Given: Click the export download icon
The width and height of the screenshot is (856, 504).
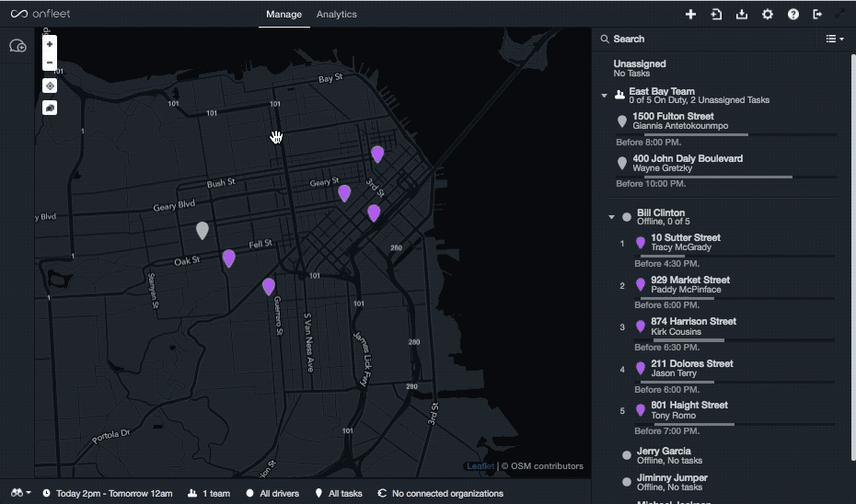Looking at the screenshot, I should tap(742, 15).
